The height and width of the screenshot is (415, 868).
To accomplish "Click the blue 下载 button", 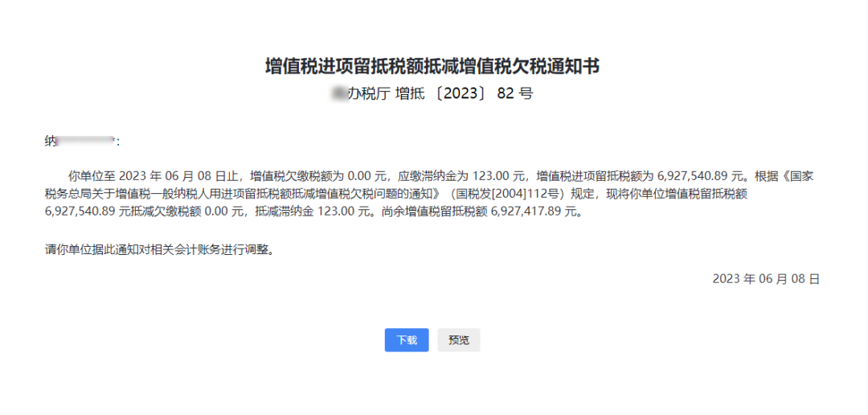I will point(406,340).
